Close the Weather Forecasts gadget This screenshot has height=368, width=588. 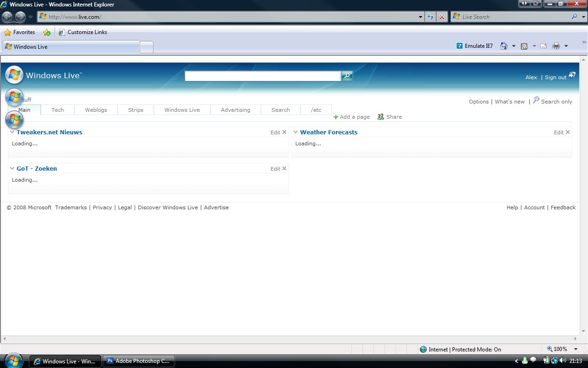point(568,132)
